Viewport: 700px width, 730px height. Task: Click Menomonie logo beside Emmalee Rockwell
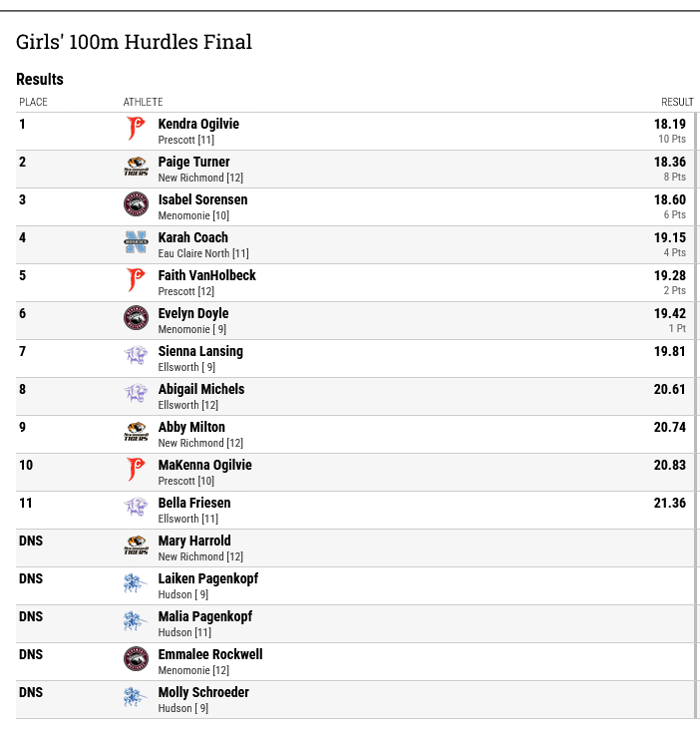tap(136, 659)
